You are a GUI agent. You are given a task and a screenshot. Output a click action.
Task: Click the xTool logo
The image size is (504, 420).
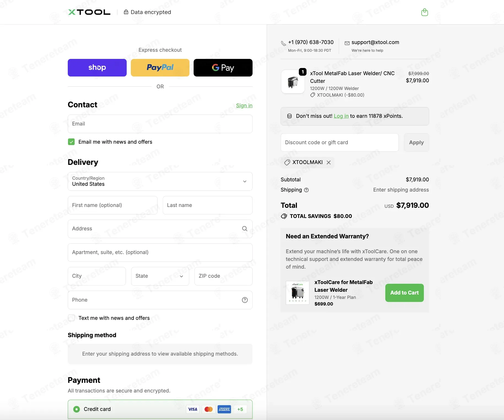click(89, 12)
